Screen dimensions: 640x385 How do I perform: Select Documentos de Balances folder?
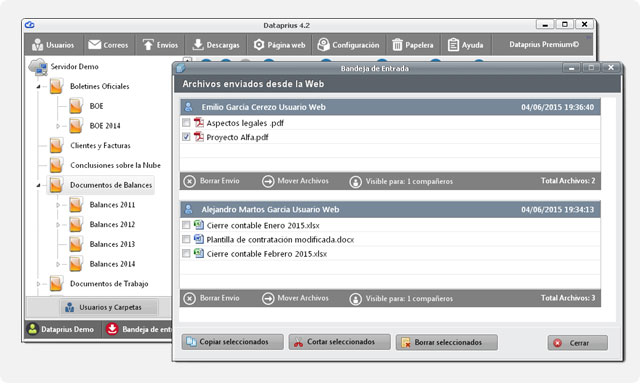(x=111, y=185)
